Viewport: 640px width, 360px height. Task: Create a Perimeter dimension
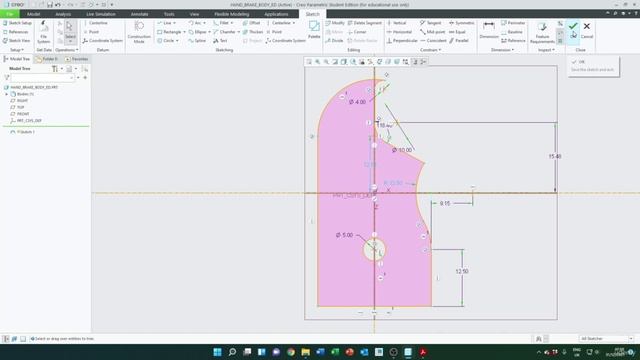(513, 23)
